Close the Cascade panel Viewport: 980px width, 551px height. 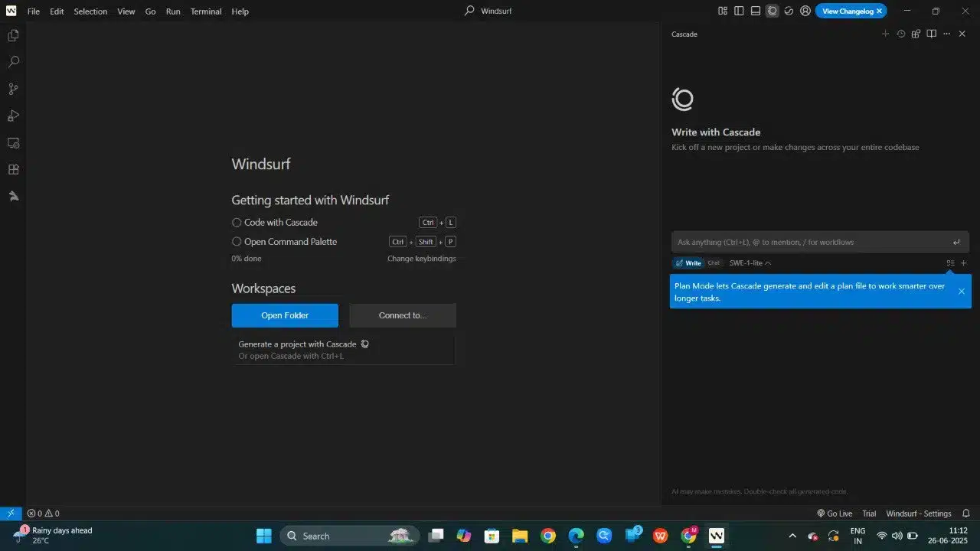pos(962,34)
